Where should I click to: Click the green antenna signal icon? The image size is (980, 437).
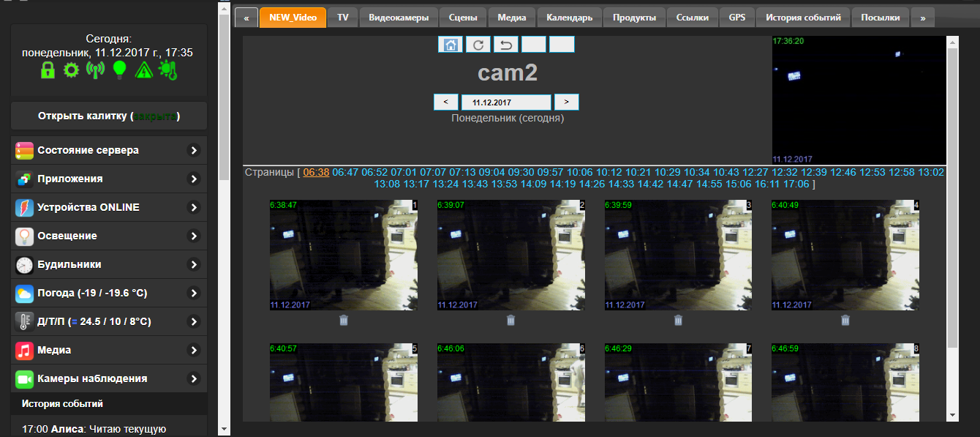coord(95,70)
